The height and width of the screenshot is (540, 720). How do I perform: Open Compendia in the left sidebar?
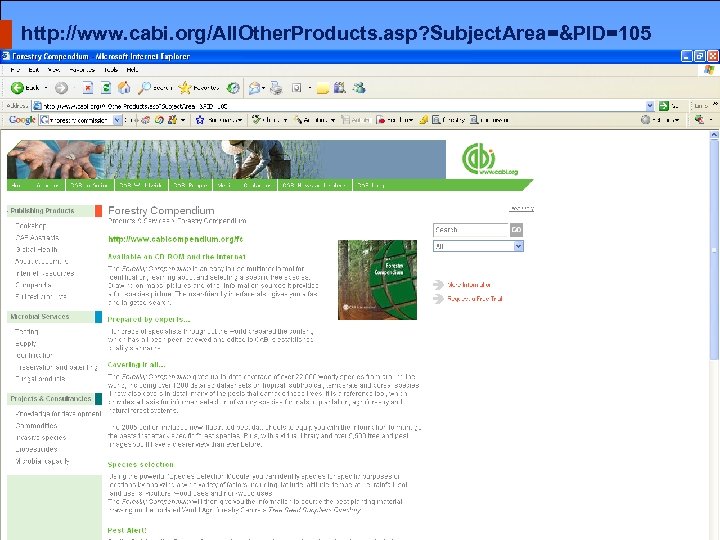pyautogui.click(x=33, y=285)
